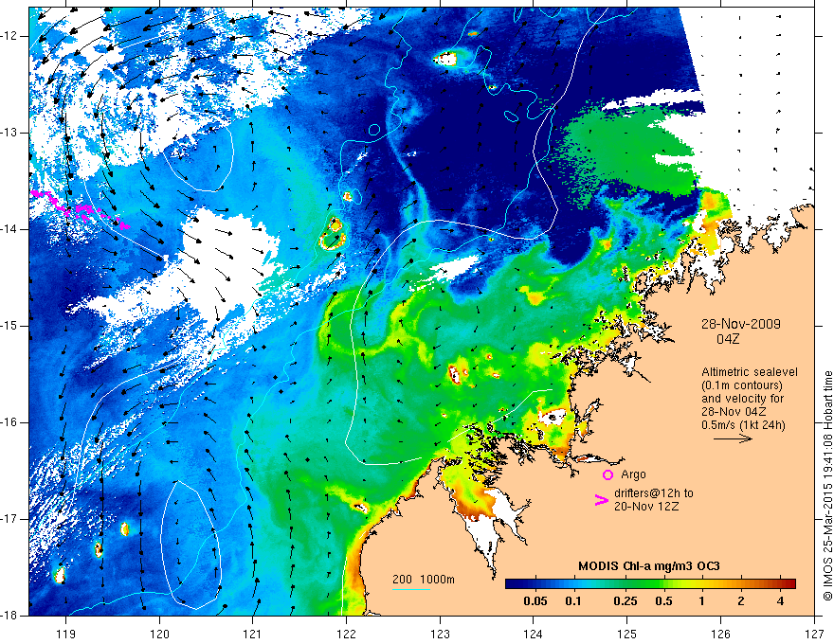Click the longitude axis label 119
834x644 pixels.
(66, 634)
